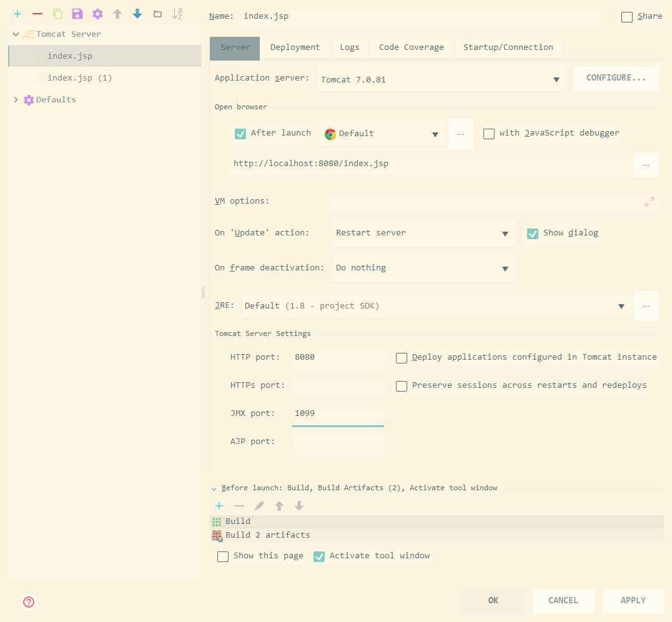Open the Default browser dropdown
The height and width of the screenshot is (622, 672).
[382, 134]
